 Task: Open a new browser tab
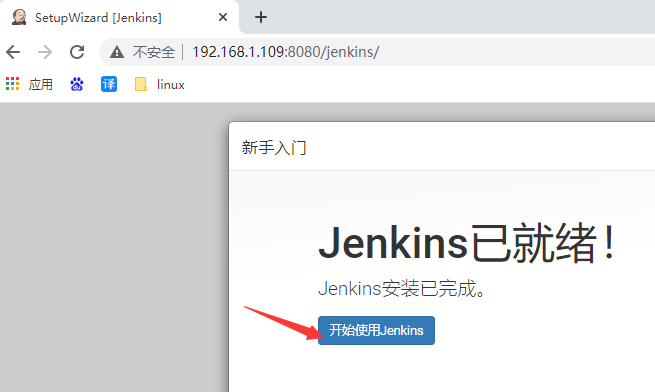pyautogui.click(x=261, y=17)
